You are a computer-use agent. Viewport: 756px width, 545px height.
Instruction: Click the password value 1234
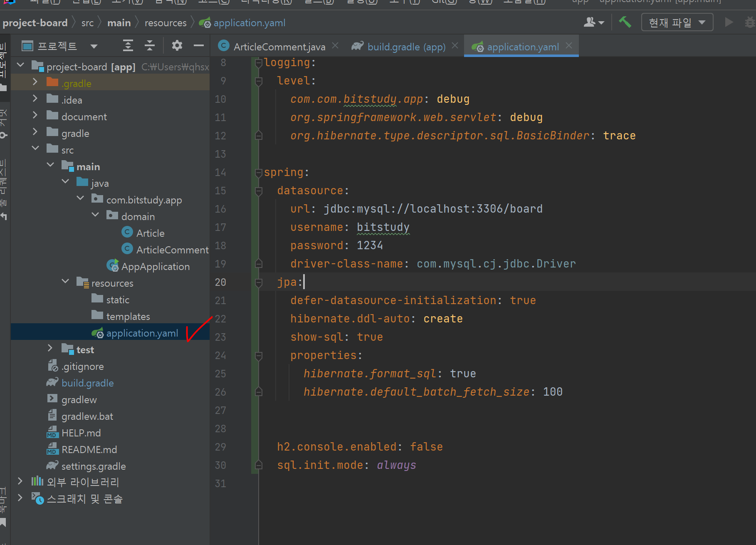coord(370,245)
